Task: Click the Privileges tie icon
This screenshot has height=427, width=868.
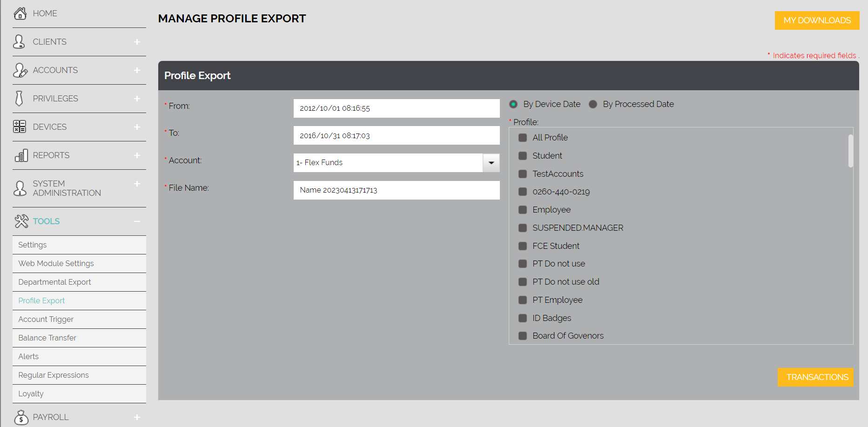Action: tap(19, 98)
